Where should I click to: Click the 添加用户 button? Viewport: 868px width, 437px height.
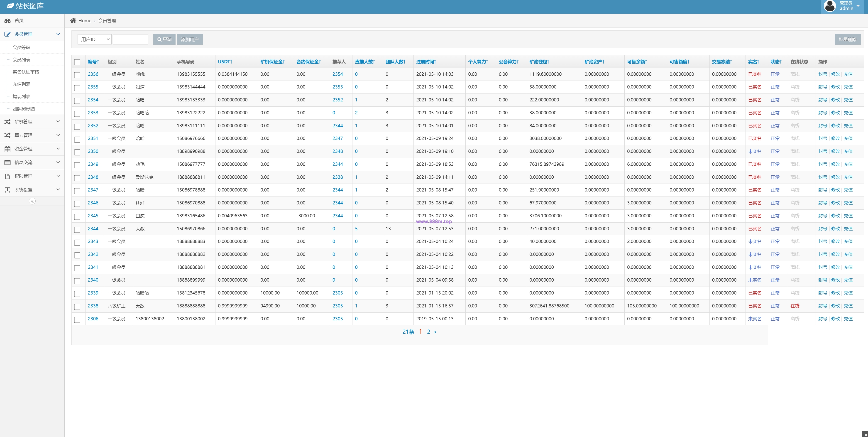click(x=190, y=39)
